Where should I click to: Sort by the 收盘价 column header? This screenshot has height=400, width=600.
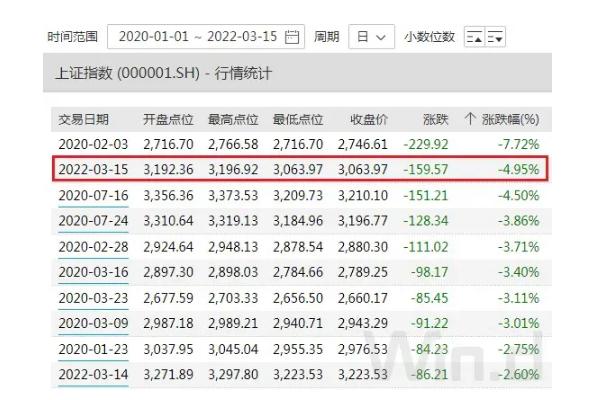pos(369,119)
